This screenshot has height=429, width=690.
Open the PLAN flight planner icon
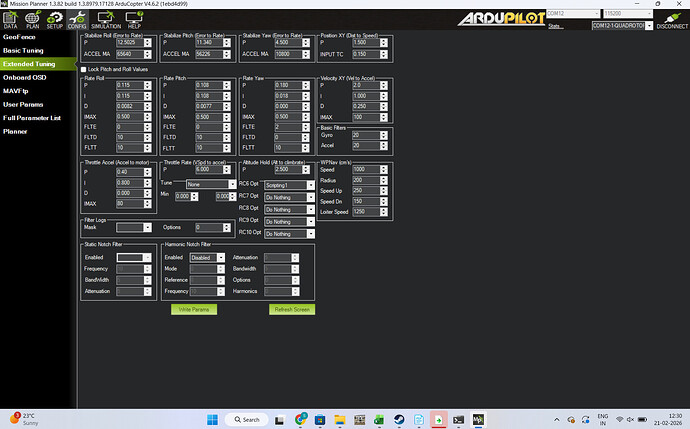pos(33,19)
